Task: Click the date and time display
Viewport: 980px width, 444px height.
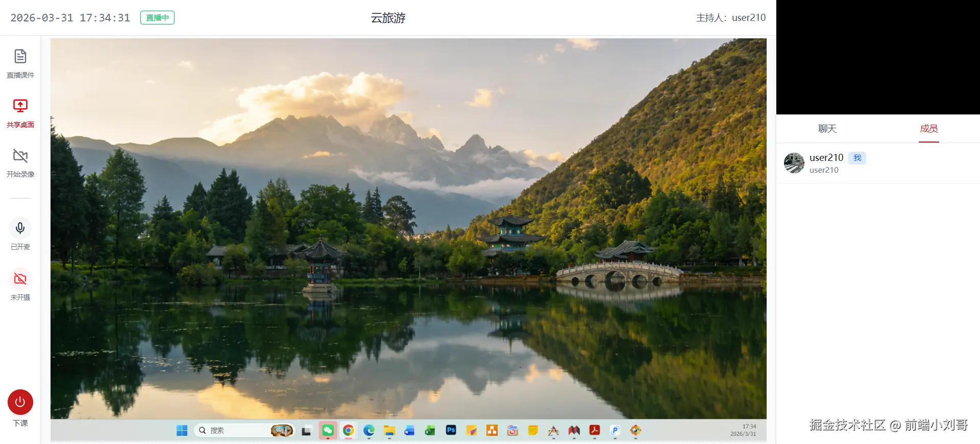Action: (70, 18)
